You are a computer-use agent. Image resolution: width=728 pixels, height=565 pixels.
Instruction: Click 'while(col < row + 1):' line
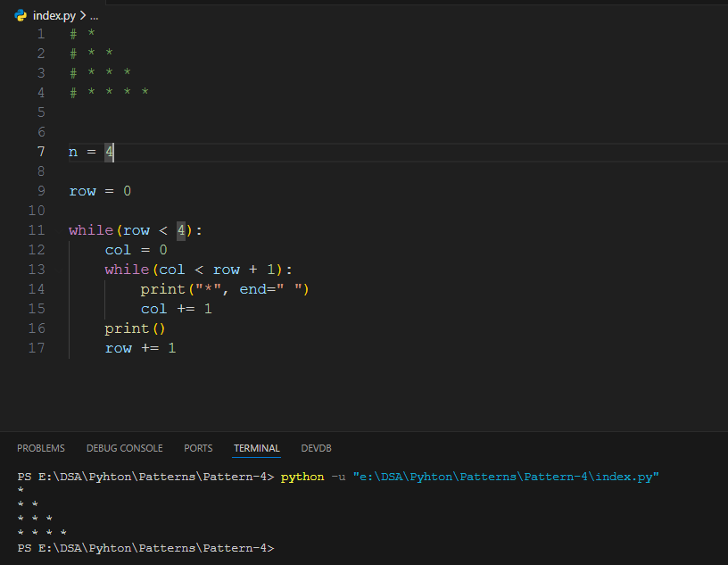tap(199, 270)
